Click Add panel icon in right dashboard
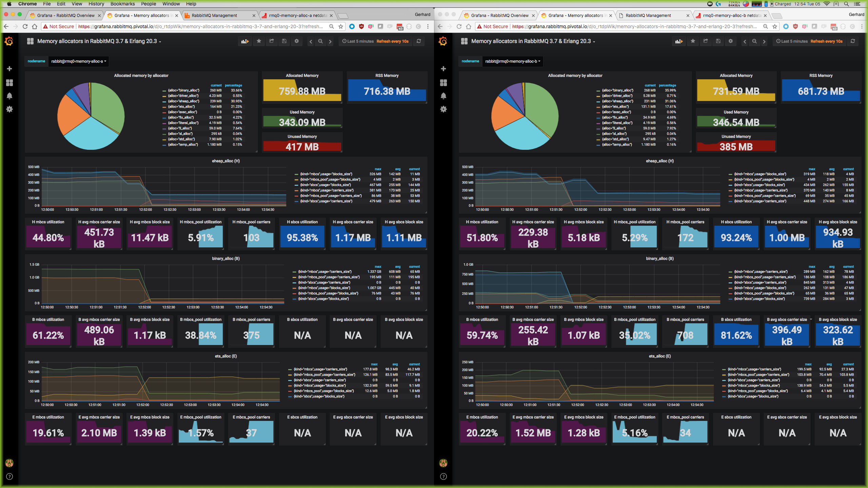The width and height of the screenshot is (868, 488). (x=679, y=41)
